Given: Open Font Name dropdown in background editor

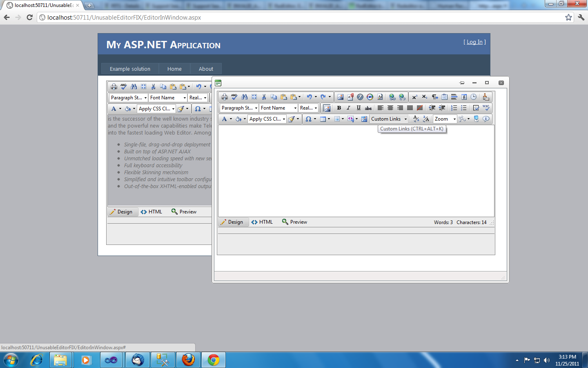Looking at the screenshot, I should [x=168, y=98].
